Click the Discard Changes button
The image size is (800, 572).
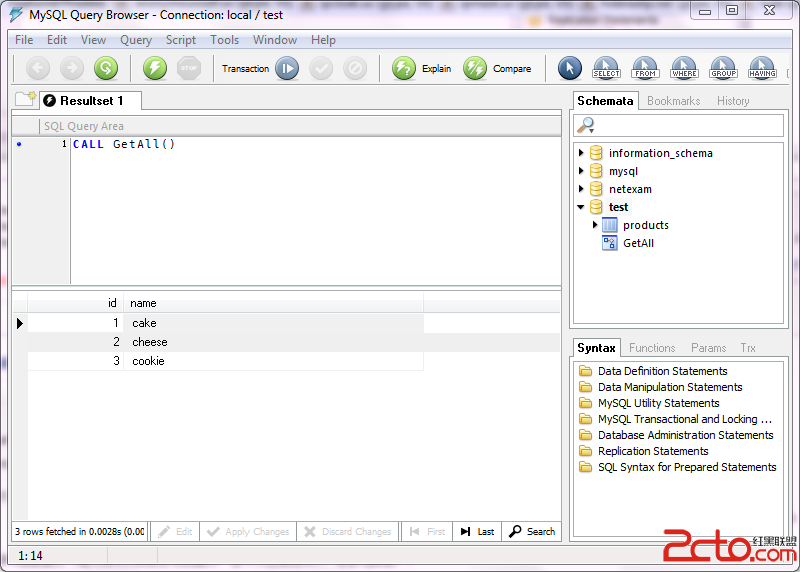348,532
